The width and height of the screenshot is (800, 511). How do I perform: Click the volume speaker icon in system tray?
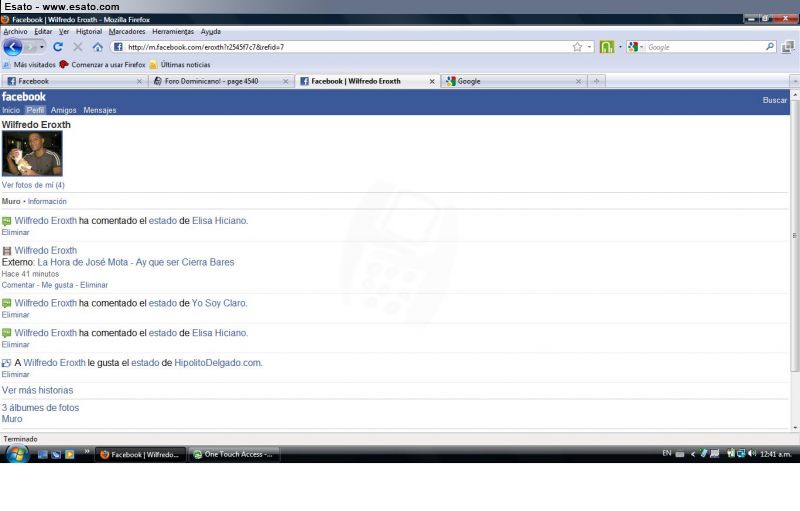(751, 454)
